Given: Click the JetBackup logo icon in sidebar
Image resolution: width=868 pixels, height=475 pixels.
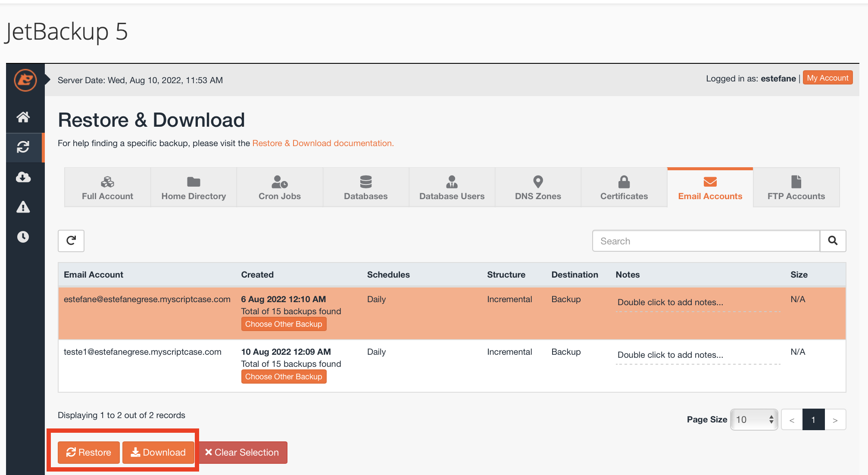Looking at the screenshot, I should point(25,80).
